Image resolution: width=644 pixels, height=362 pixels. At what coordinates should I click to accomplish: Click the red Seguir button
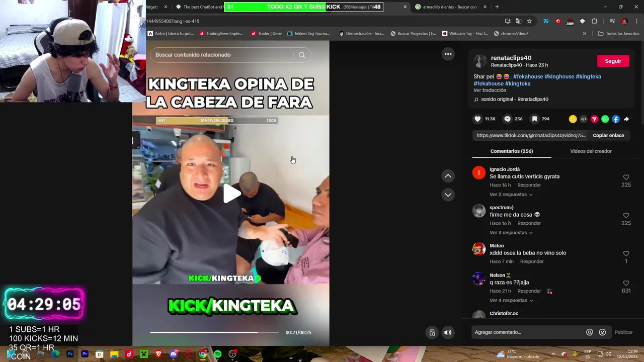[613, 61]
